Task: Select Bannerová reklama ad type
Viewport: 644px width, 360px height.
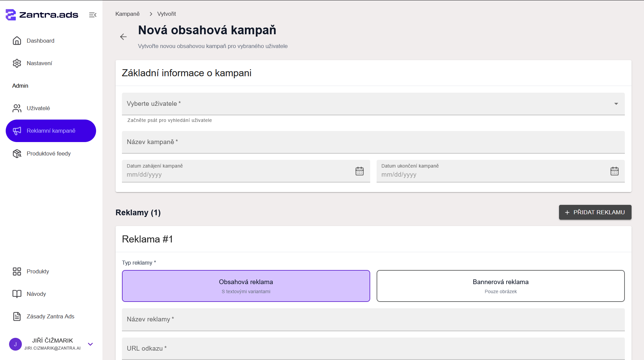Action: (501, 286)
